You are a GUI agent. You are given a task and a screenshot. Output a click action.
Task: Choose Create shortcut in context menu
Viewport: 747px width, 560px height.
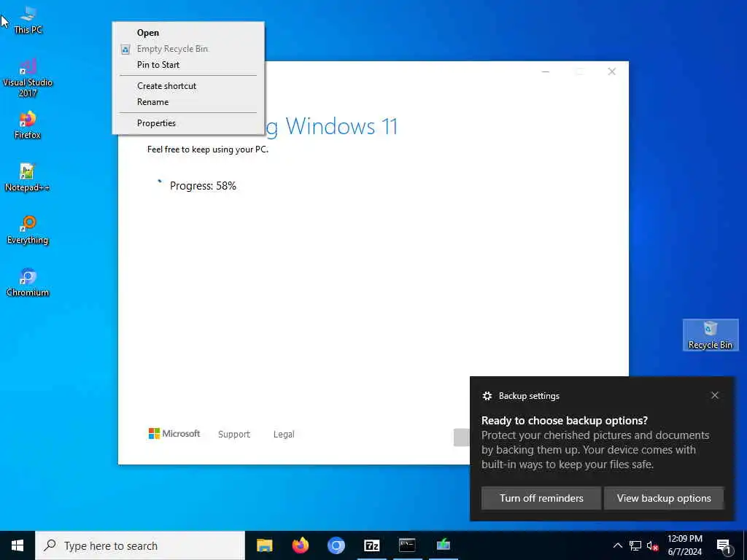pyautogui.click(x=188, y=86)
